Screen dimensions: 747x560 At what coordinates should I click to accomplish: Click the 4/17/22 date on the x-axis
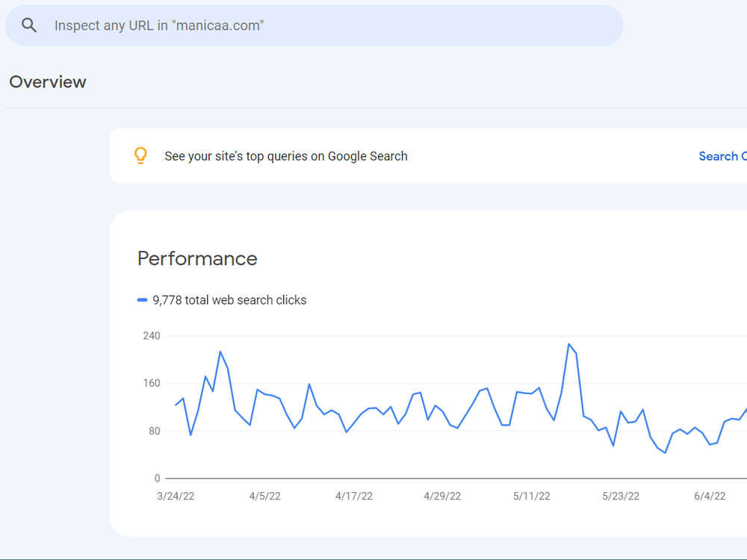click(x=353, y=497)
